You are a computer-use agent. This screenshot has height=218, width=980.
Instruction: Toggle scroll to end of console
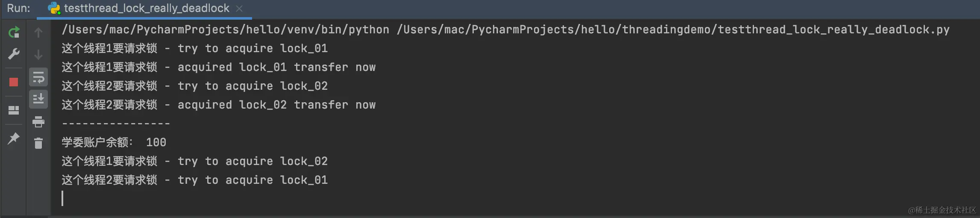[38, 99]
